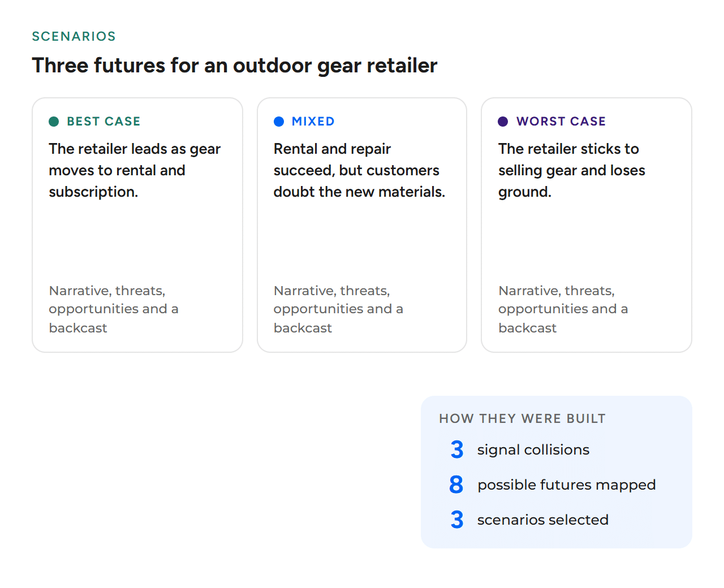724x588 pixels.
Task: Click the Worst Case card's "Narrative, threats" footnote
Action: [x=563, y=309]
